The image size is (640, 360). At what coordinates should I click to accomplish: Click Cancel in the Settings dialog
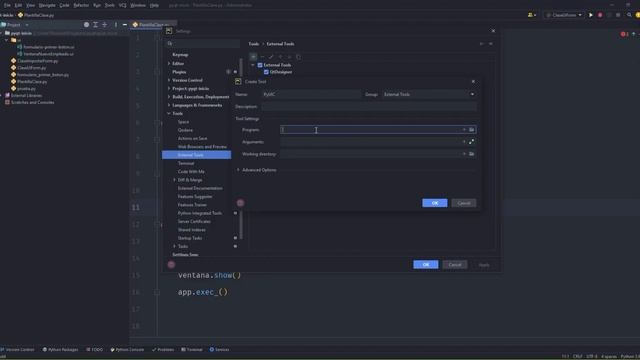pyautogui.click(x=455, y=264)
